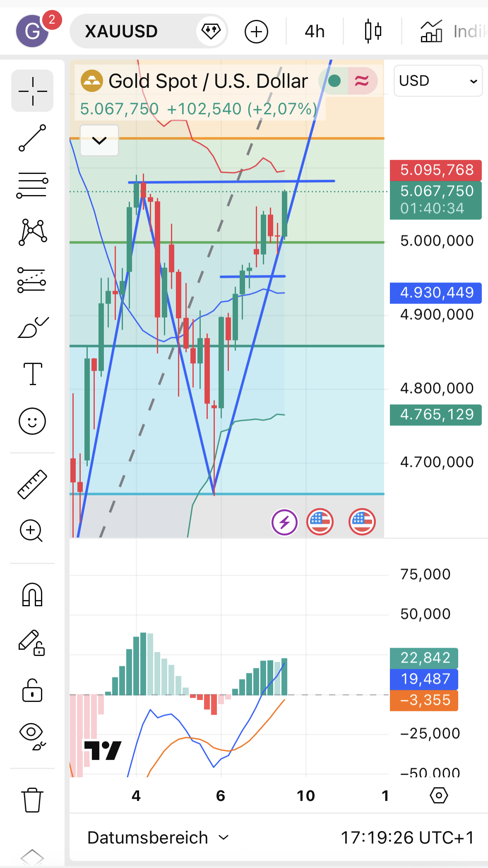The height and width of the screenshot is (868, 488).
Task: Select the brush drawing tool
Action: (32, 328)
